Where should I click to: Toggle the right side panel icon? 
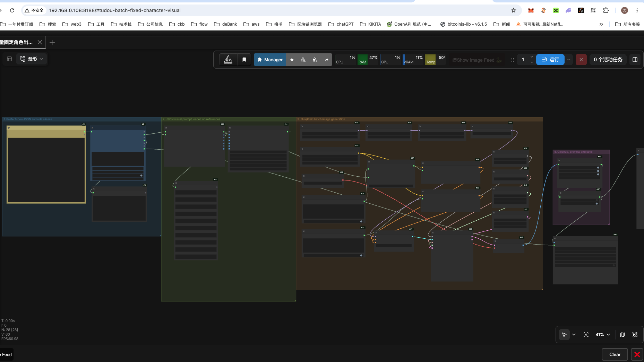coord(635,60)
